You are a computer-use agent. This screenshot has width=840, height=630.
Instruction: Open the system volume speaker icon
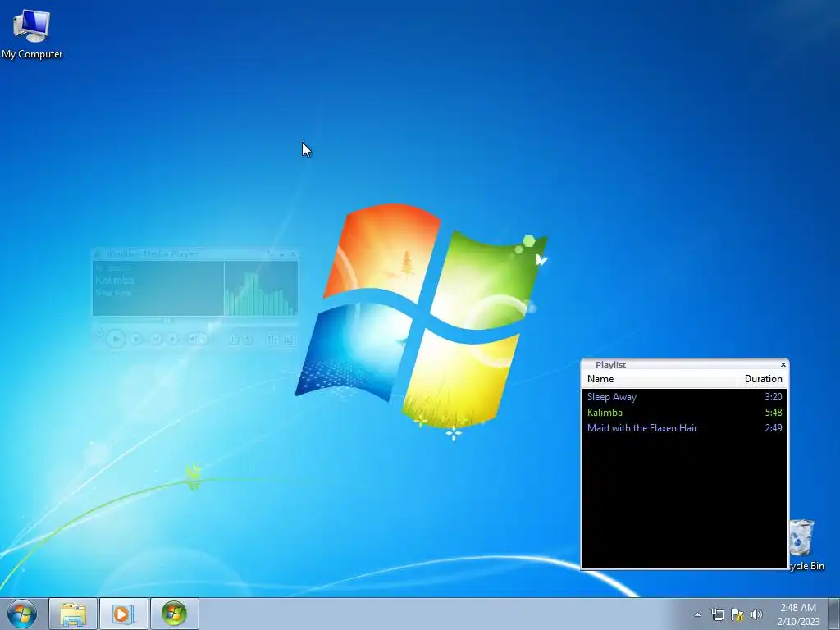tap(756, 614)
